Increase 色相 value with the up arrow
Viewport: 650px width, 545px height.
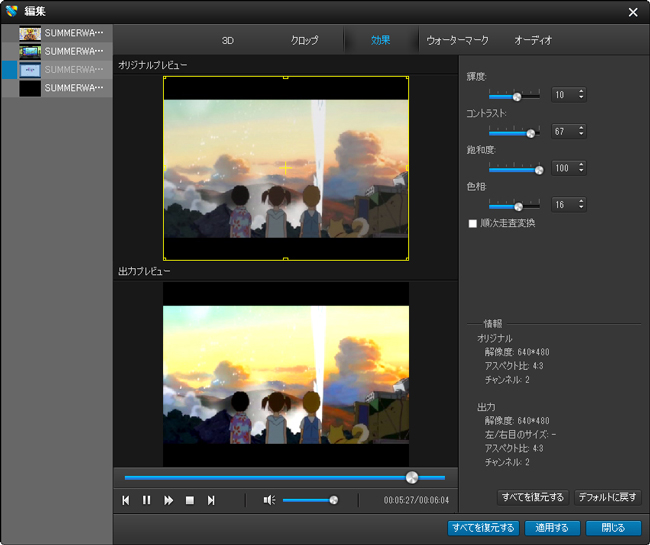pos(581,200)
